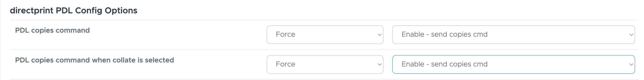Click the directprint PDL Config Options heading
This screenshot has height=80, width=644.
click(73, 11)
